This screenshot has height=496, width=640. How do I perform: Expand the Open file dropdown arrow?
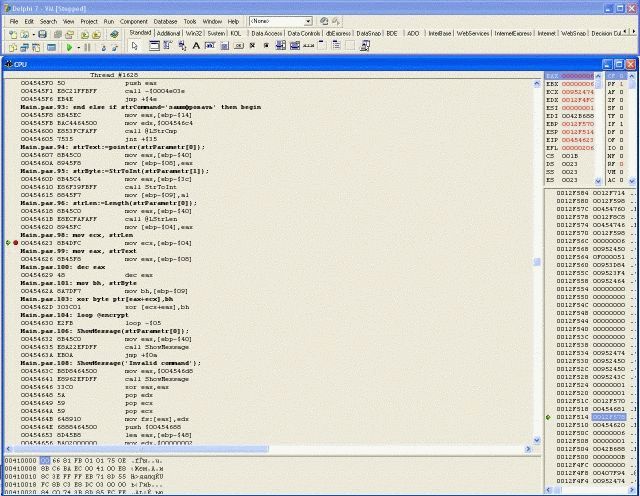click(33, 35)
